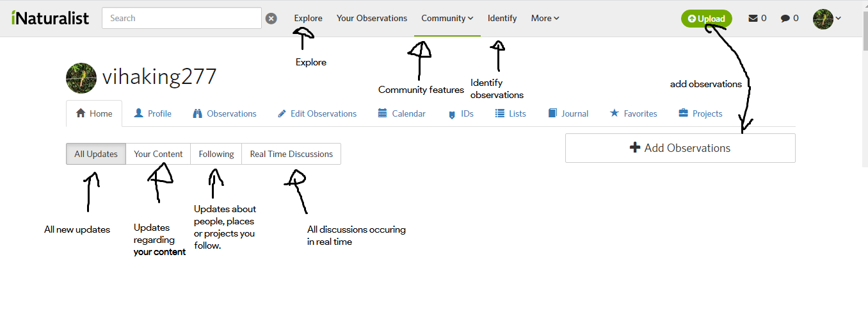Image resolution: width=868 pixels, height=316 pixels.
Task: Click the Projects briefcase icon
Action: 683,113
